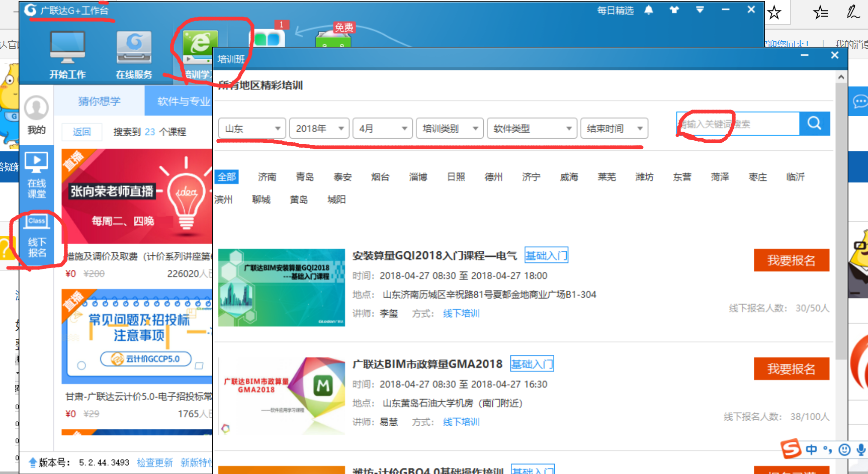Click the 培训班 vertical scrollbar
868x474 pixels.
[x=841, y=221]
